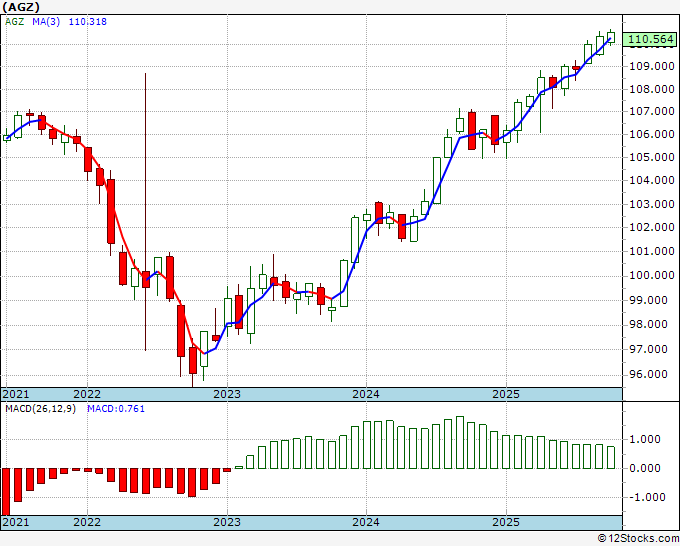Click 2024 on the MACD timeline
Viewport: 680px width, 546px height.
366,522
